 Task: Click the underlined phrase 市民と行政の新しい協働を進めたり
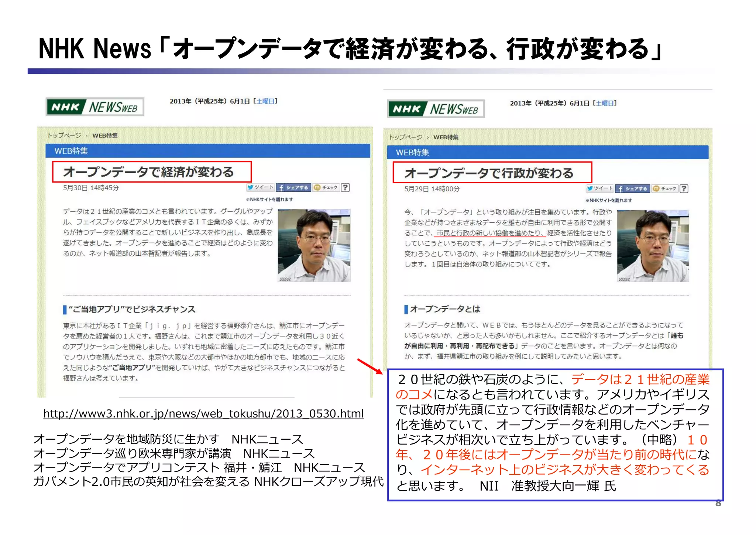pos(489,233)
